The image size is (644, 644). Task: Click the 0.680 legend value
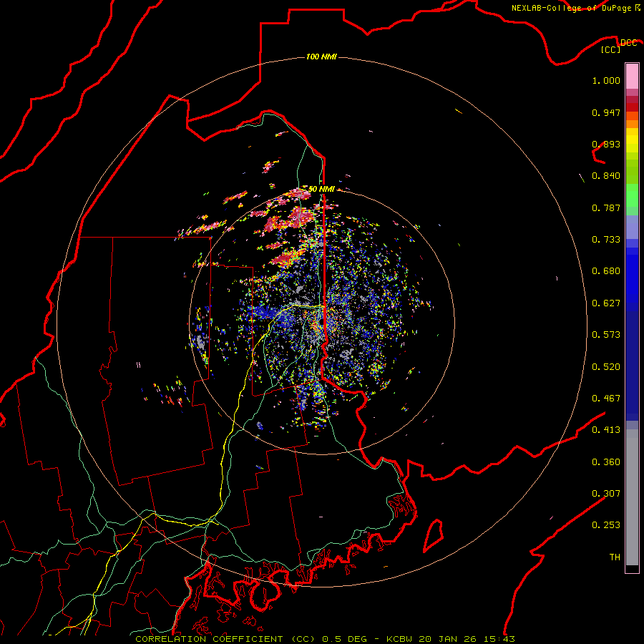(x=606, y=271)
